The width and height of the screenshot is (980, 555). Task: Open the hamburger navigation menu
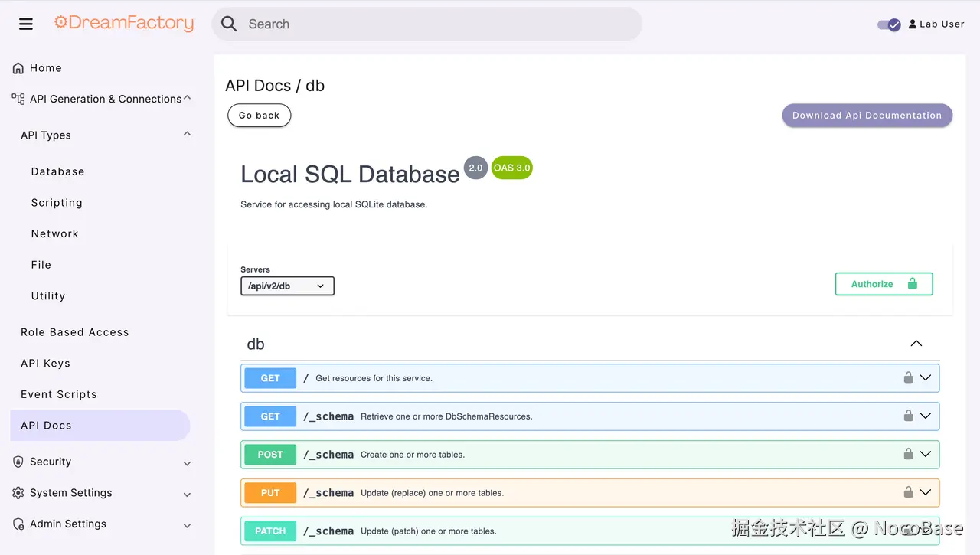click(26, 24)
